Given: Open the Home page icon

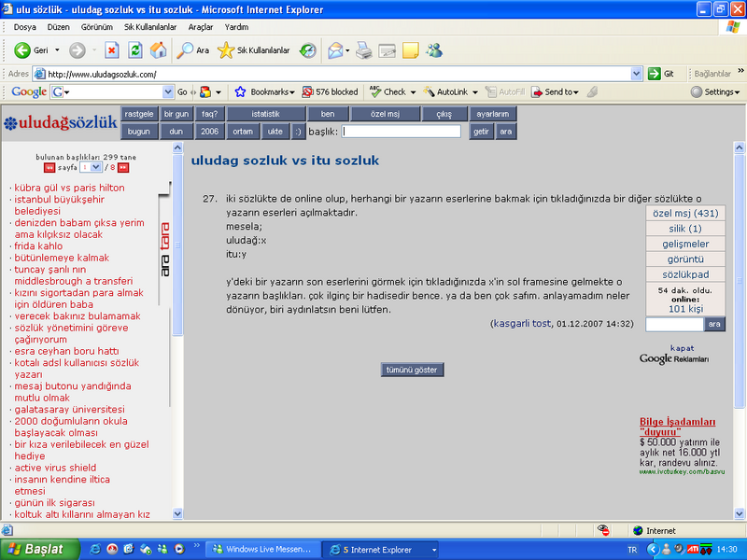Looking at the screenshot, I should point(159,50).
